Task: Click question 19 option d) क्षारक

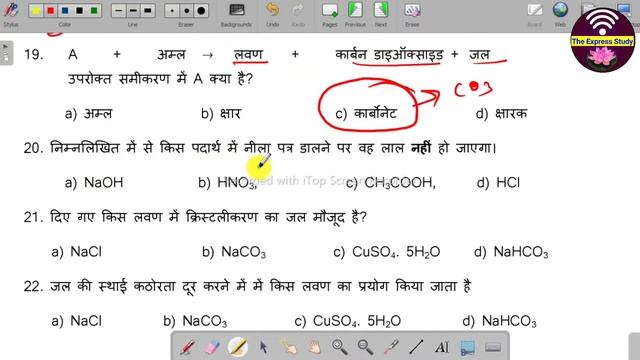Action: pyautogui.click(x=501, y=113)
